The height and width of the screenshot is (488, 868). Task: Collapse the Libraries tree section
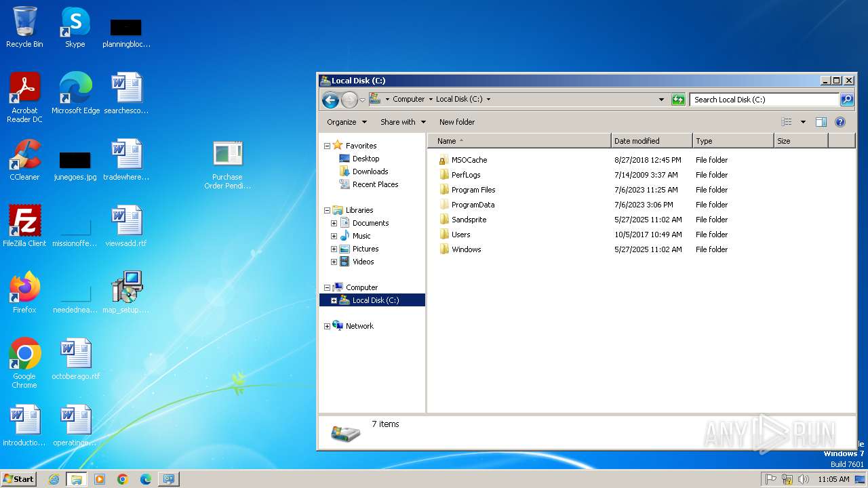pyautogui.click(x=327, y=210)
